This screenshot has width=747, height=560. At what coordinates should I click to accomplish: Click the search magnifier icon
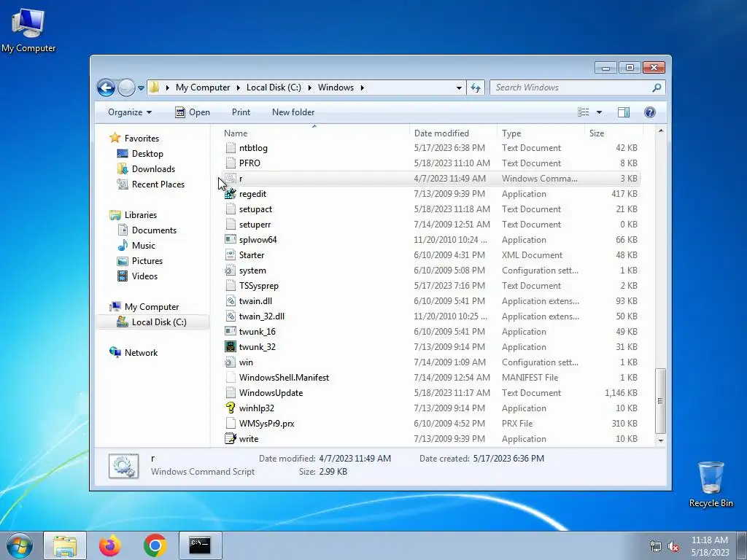pos(657,87)
